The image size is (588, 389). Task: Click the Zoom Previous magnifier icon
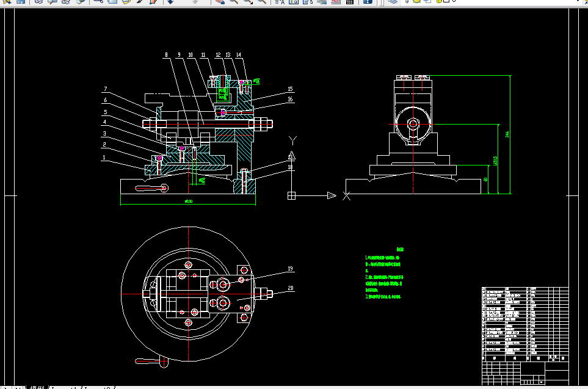pyautogui.click(x=262, y=1)
